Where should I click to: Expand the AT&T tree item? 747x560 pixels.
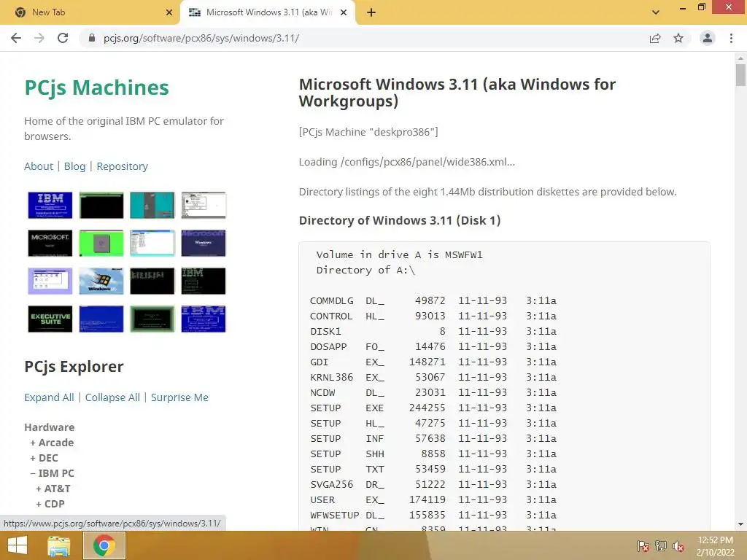[x=53, y=488]
